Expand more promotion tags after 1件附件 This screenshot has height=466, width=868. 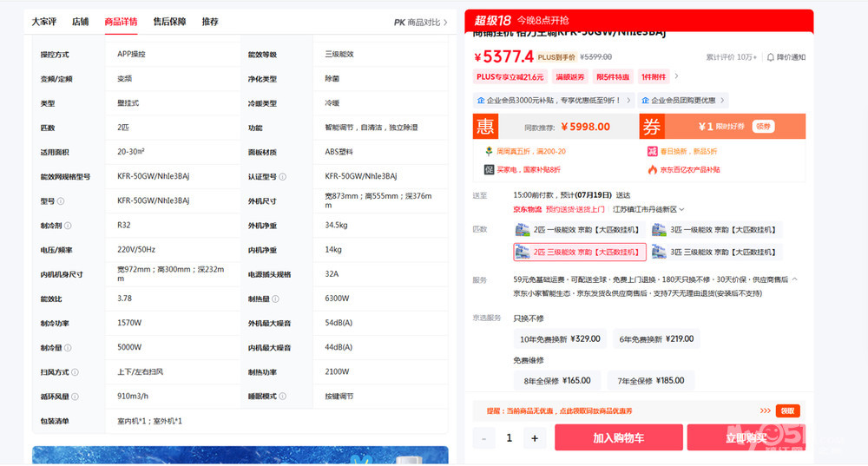(x=677, y=76)
